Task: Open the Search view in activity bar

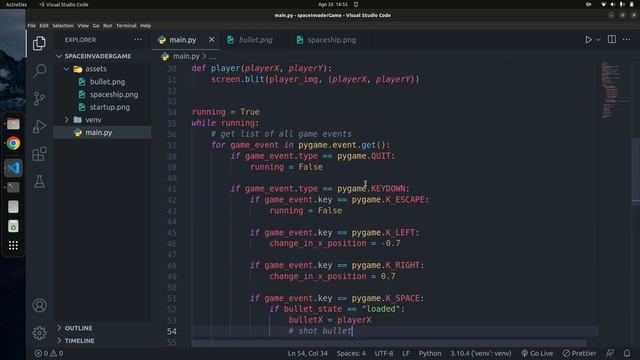Action: (x=39, y=71)
